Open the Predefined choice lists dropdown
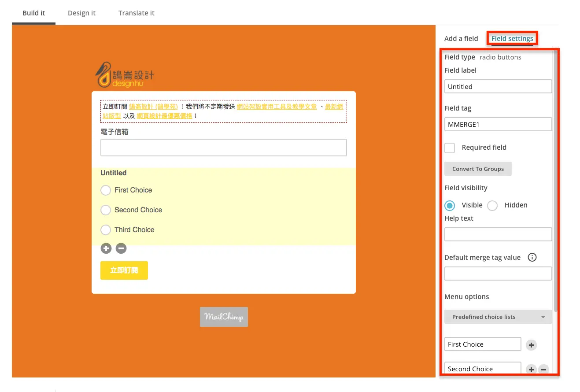Image resolution: width=580 pixels, height=392 pixels. click(x=498, y=317)
